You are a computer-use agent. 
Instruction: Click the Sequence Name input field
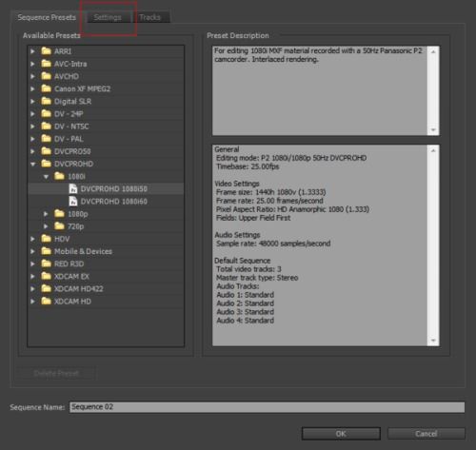point(267,407)
